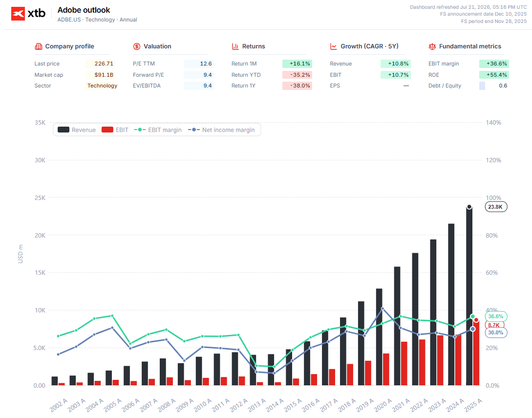
Task: Select the 30.0% net income margin label
Action: pos(496,332)
